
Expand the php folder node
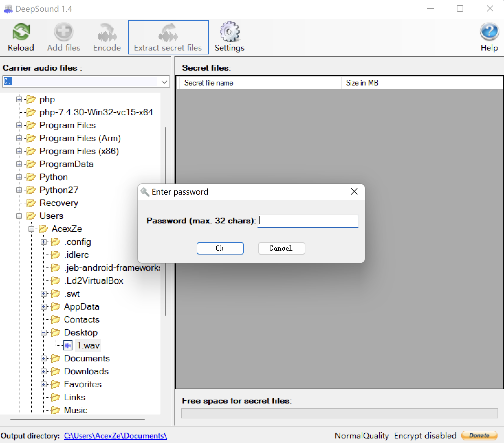tap(19, 99)
